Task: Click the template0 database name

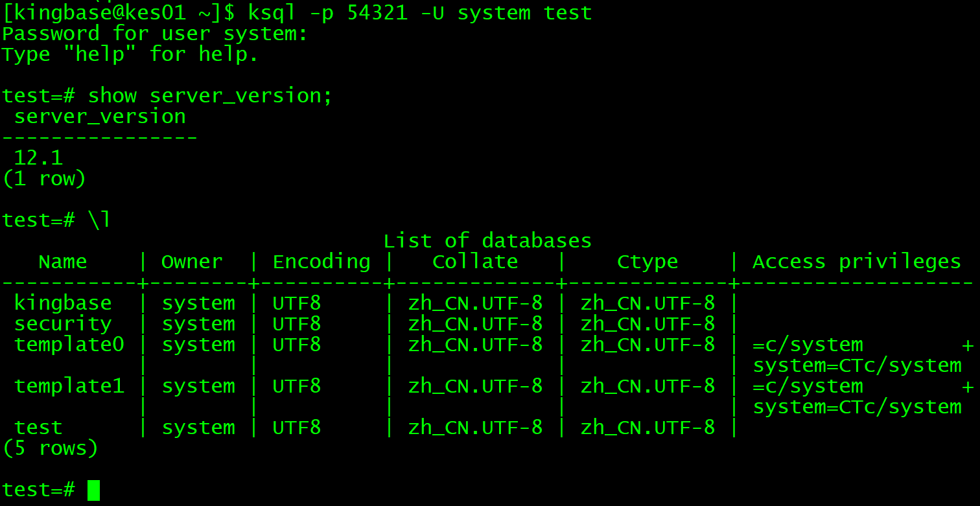Action: pos(69,345)
